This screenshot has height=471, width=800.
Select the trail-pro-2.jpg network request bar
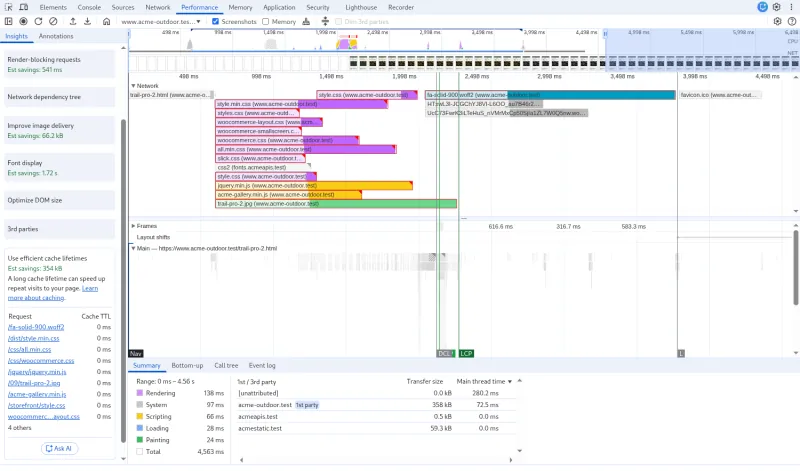(x=336, y=204)
